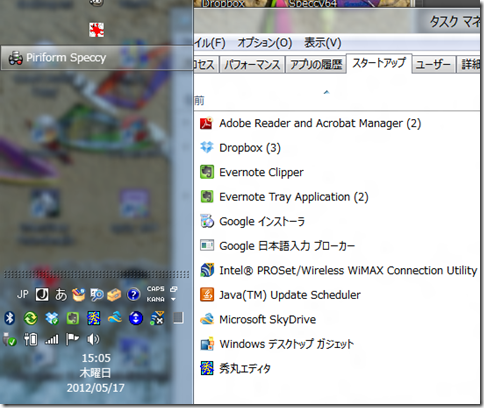Open the IME toolbox icon
484x408 pixels.
point(114,295)
